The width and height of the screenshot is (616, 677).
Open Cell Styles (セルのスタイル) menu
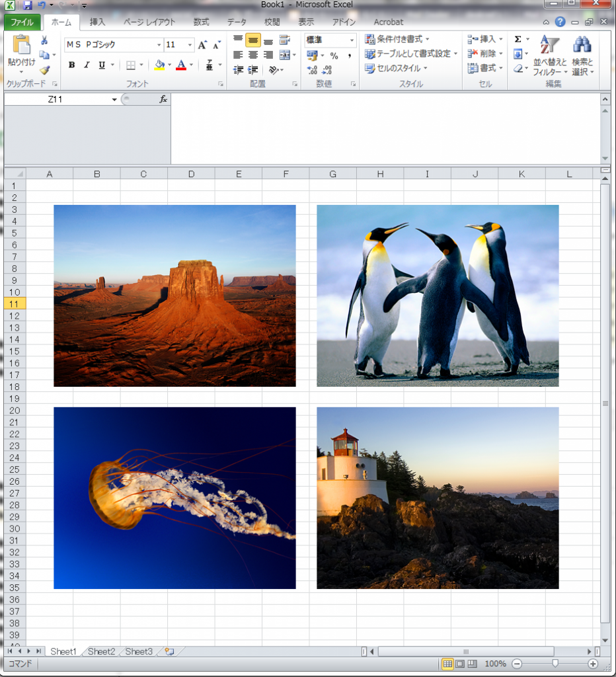pyautogui.click(x=396, y=68)
